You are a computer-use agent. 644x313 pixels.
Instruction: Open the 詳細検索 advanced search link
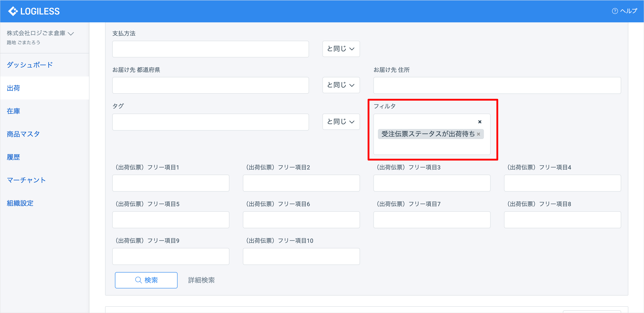pos(201,280)
